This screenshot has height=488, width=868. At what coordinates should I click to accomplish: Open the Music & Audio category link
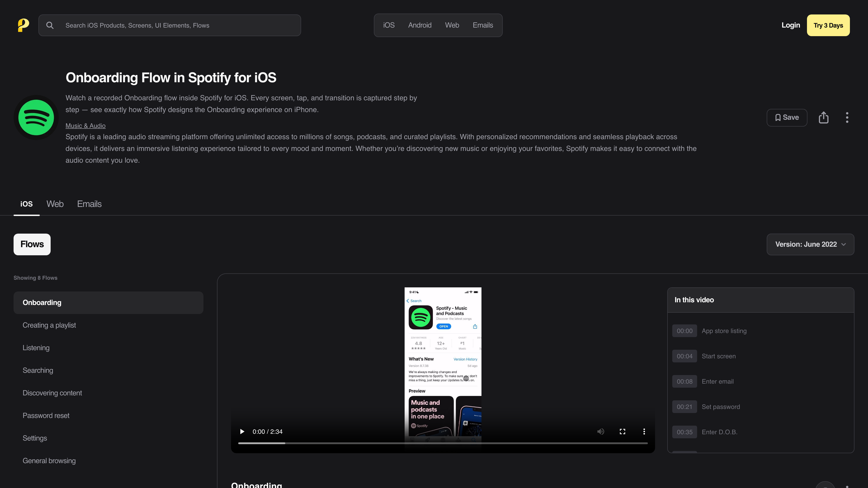tap(86, 126)
